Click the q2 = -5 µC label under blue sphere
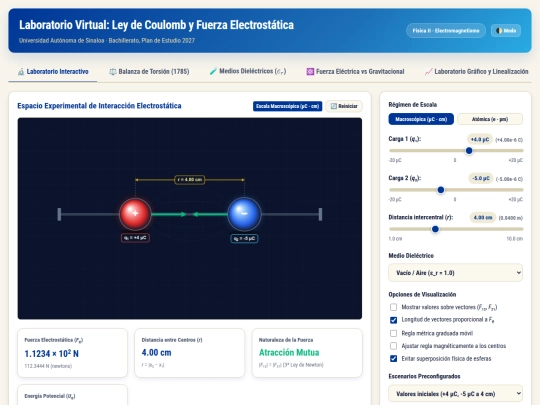The width and height of the screenshot is (540, 405). coord(244,238)
